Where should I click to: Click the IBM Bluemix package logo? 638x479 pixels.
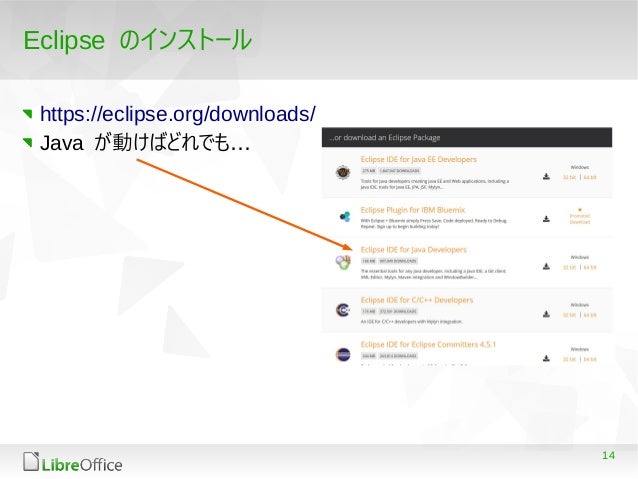point(344,217)
